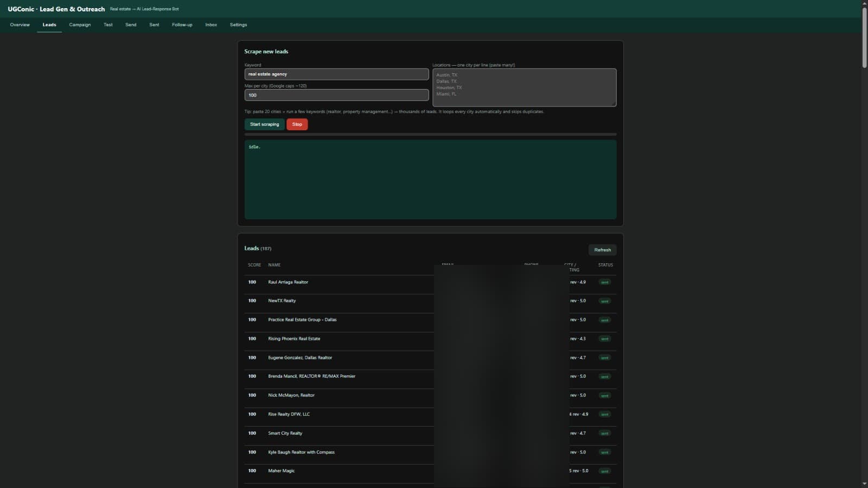The height and width of the screenshot is (488, 868).
Task: Click the scraping progress bar
Action: coord(430,134)
